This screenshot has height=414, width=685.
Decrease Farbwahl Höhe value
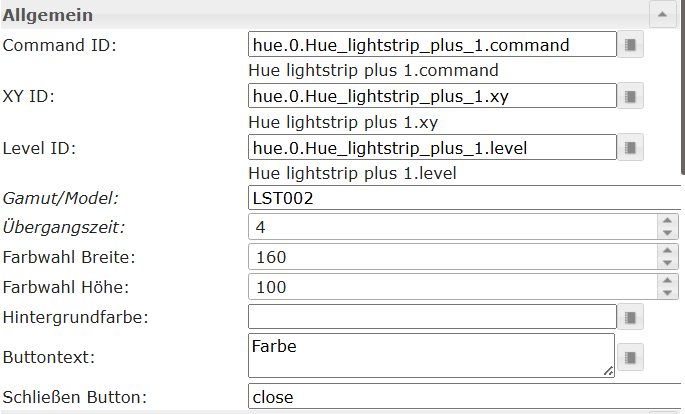click(668, 293)
